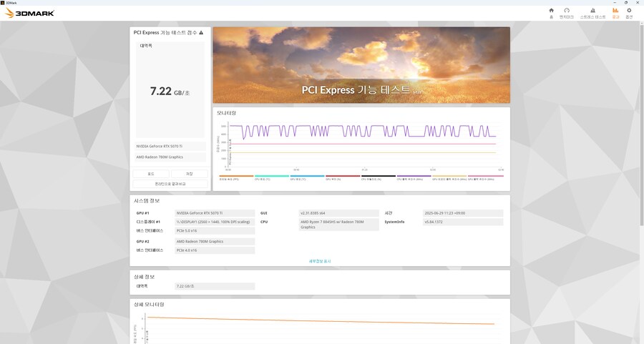The image size is (644, 344).
Task: Click the score warning triangle icon
Action: point(201,32)
